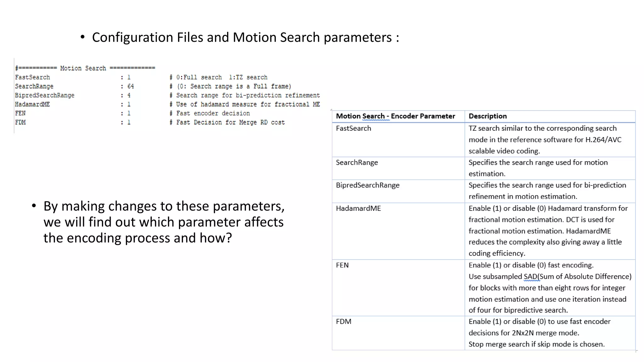Click the 'Use subsampled SAD' text line

tap(550, 277)
